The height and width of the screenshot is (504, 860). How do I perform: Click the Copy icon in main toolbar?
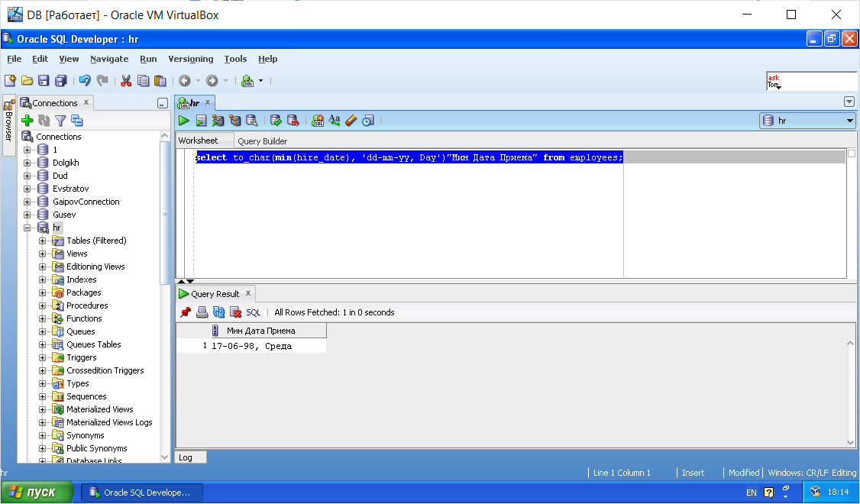tap(143, 81)
